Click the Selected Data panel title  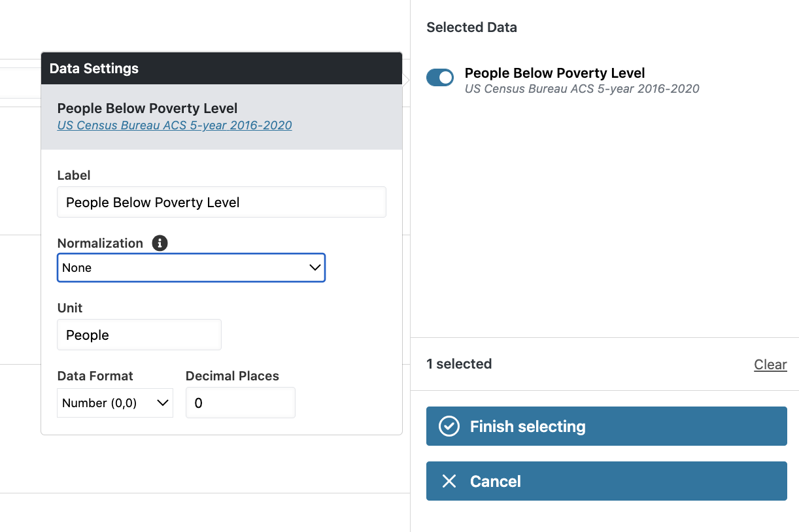coord(471,27)
